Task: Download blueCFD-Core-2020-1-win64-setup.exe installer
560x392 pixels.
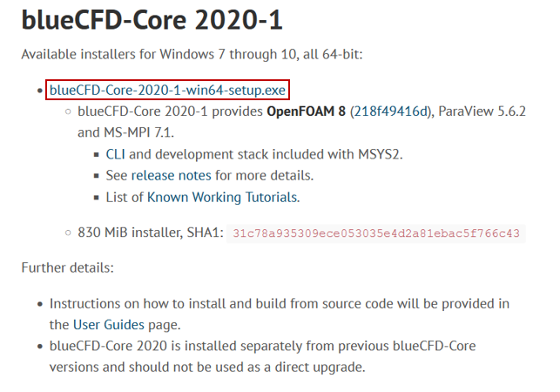Action: 167,90
